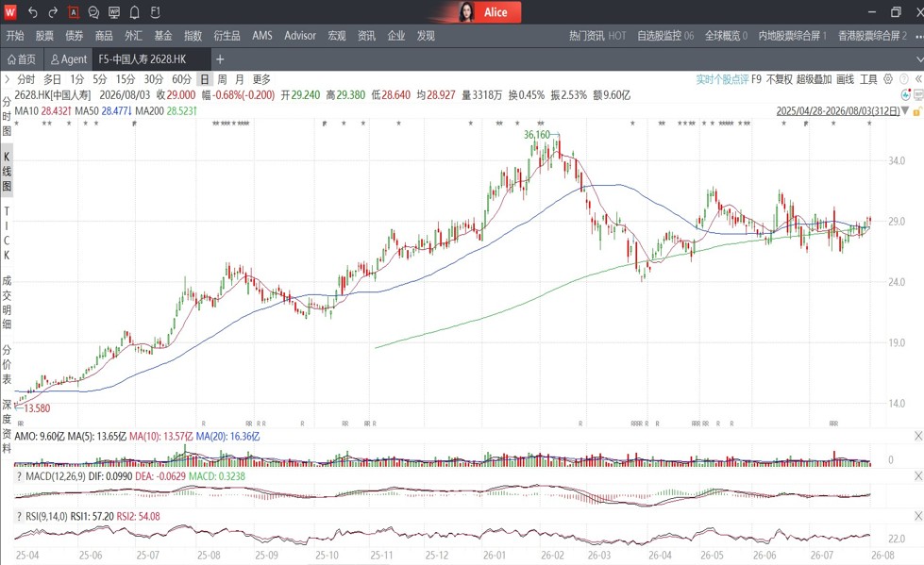This screenshot has height=565, width=924.
Task: Open the 实时个股点评 link
Action: tap(722, 79)
